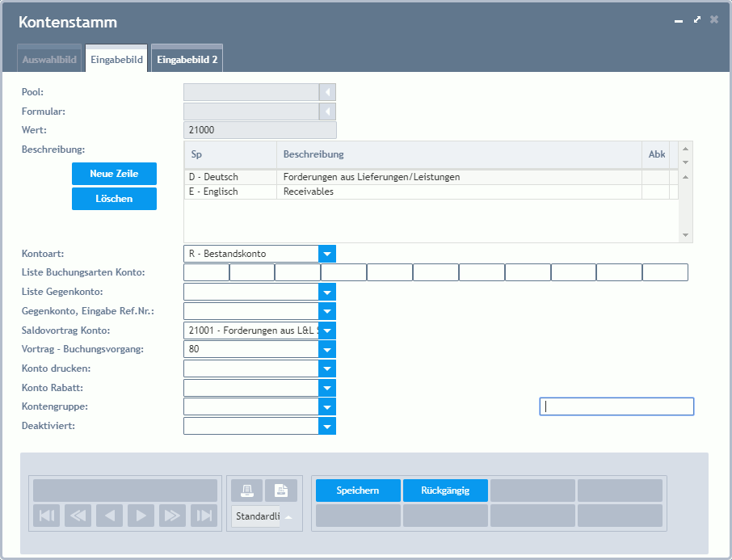Select the D - Deutsch language cell
Screen dimensions: 732x560
coord(230,177)
